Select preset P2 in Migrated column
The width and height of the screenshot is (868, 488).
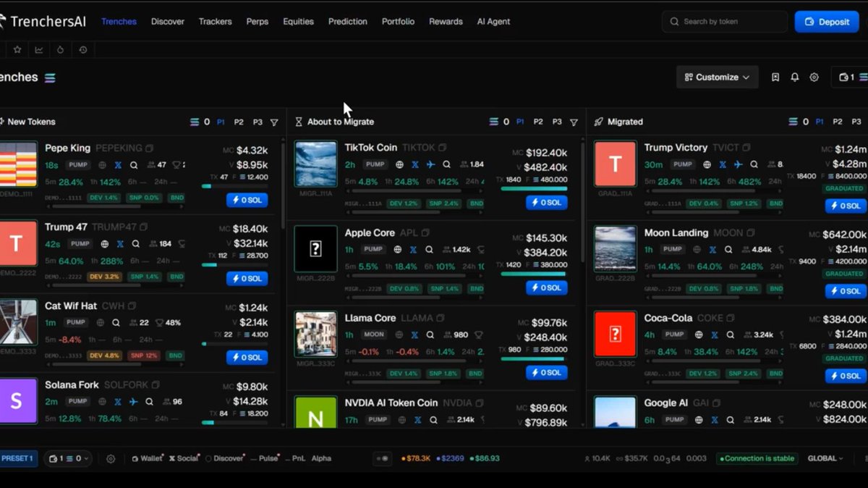(838, 122)
